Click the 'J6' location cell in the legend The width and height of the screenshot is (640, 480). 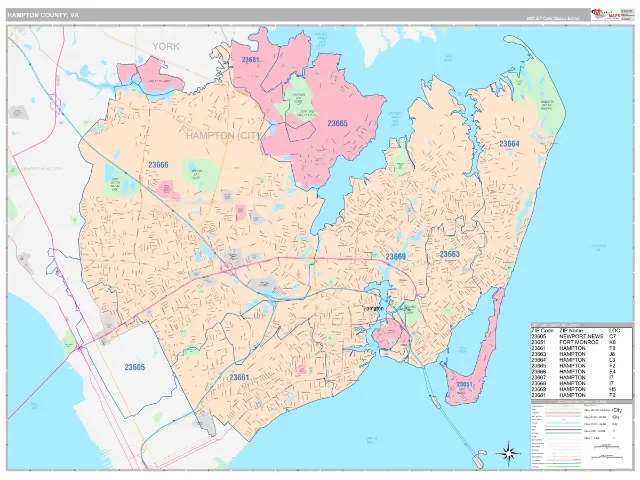pyautogui.click(x=613, y=354)
